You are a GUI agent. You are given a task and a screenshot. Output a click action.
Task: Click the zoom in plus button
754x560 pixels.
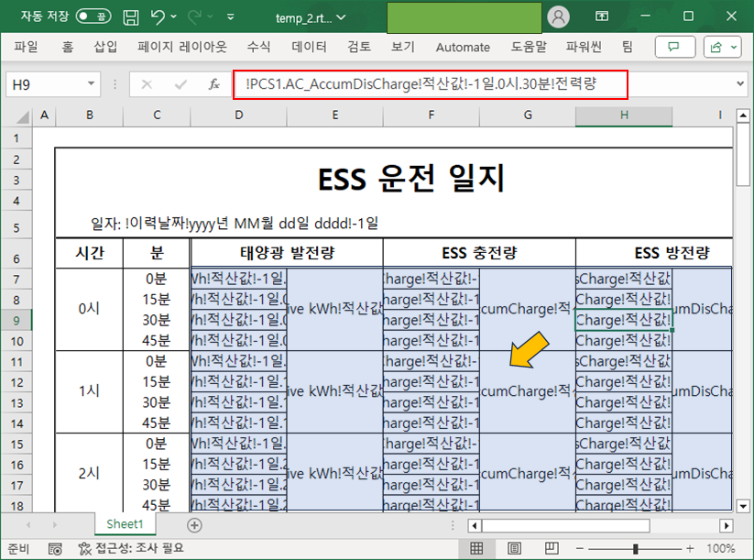click(690, 548)
